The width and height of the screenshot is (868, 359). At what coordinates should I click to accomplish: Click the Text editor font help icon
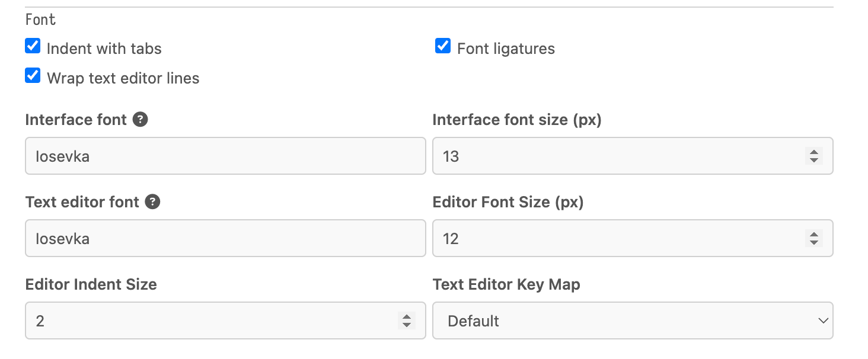[152, 202]
